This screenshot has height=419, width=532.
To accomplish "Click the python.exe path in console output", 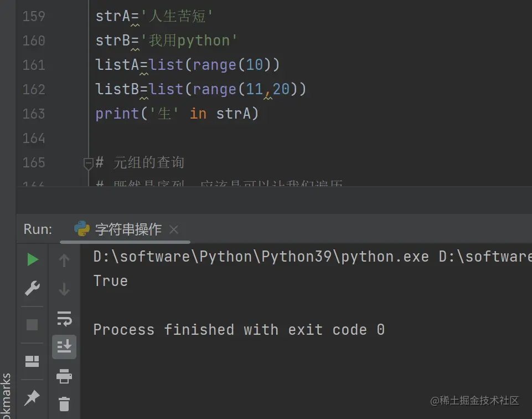I will click(261, 257).
